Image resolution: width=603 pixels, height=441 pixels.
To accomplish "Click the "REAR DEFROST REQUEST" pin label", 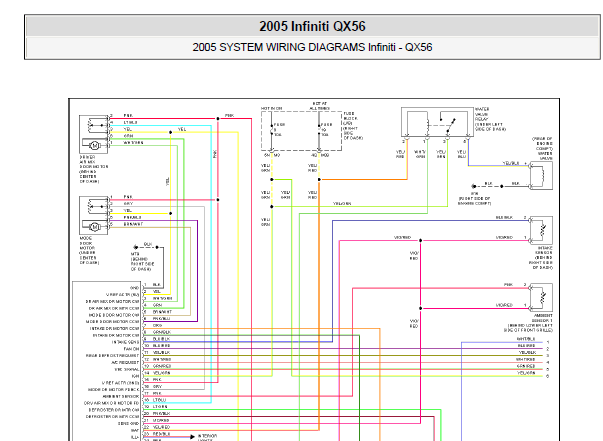I will [112, 356].
